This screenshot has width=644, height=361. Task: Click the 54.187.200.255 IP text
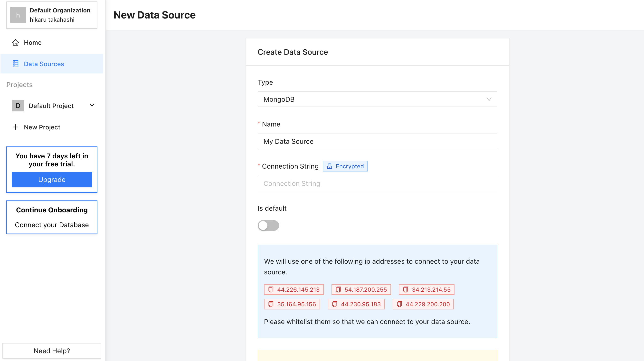[366, 289]
